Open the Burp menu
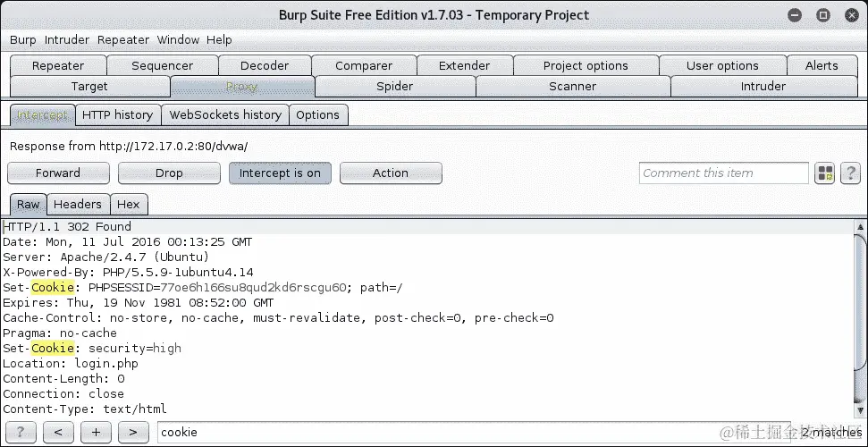 click(22, 40)
